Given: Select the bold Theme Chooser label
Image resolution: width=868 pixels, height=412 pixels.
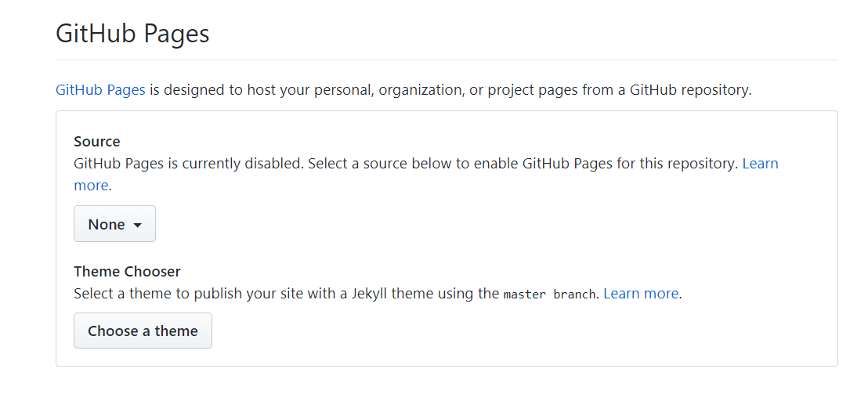Looking at the screenshot, I should (127, 272).
